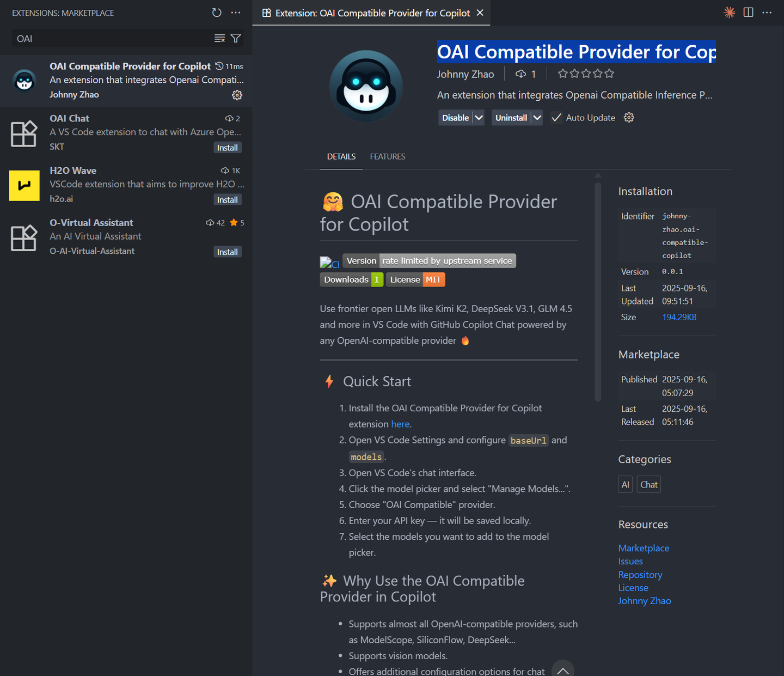Click the clear search results icon
The width and height of the screenshot is (784, 676).
[x=219, y=38]
